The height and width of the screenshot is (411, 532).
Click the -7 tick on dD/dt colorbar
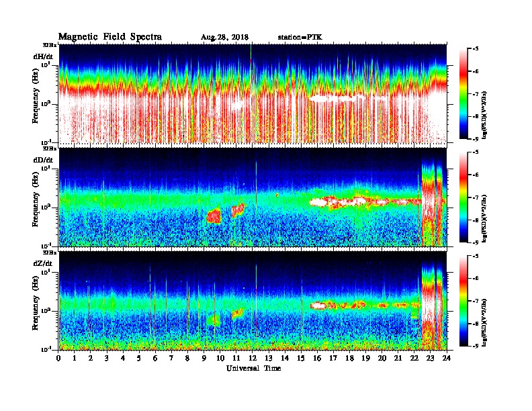pos(476,197)
